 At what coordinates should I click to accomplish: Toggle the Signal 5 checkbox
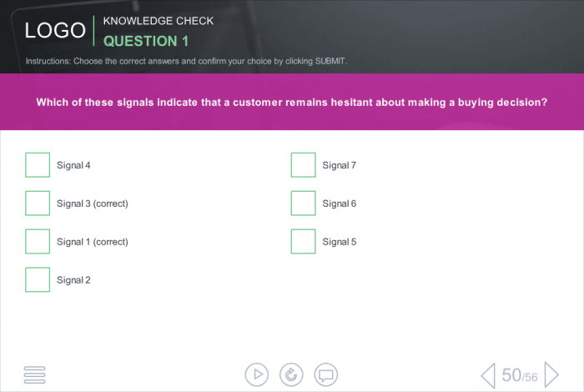coord(303,242)
